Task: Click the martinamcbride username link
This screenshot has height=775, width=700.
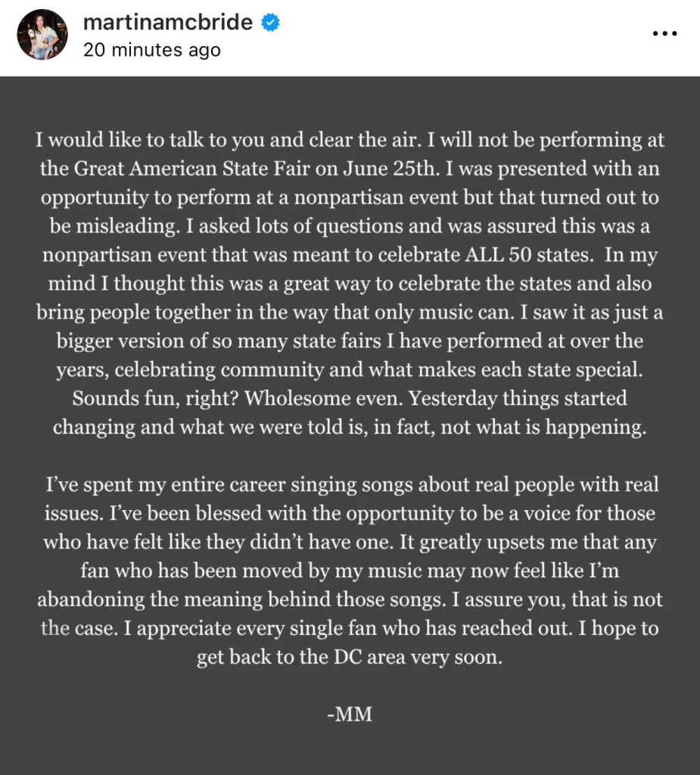Action: pos(168,22)
